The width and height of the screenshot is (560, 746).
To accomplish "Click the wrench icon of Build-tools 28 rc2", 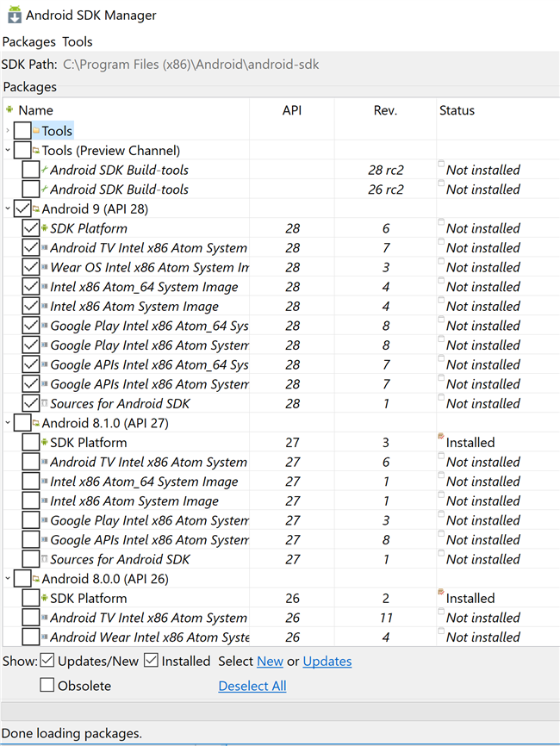I will (44, 170).
